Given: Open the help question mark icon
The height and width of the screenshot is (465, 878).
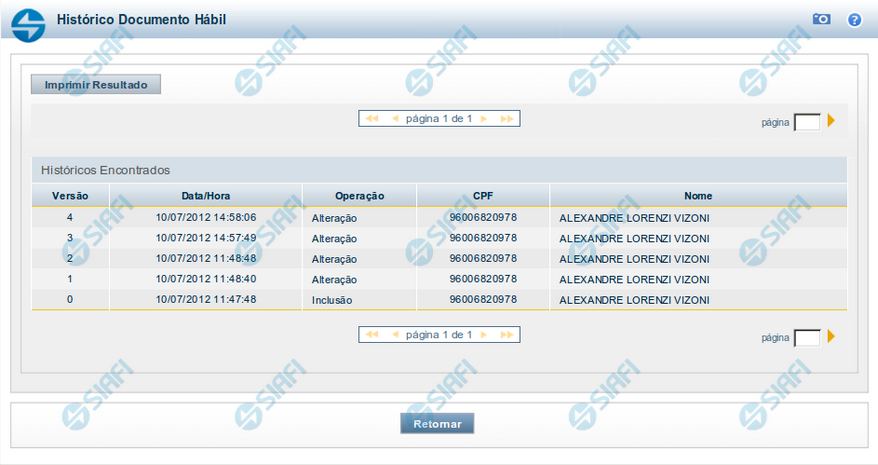Looking at the screenshot, I should click(x=854, y=19).
